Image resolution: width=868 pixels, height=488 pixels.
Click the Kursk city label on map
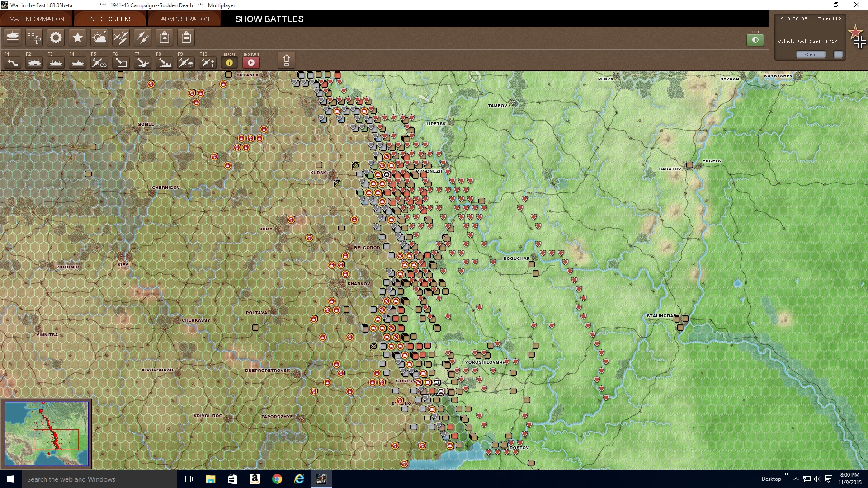[x=318, y=173]
